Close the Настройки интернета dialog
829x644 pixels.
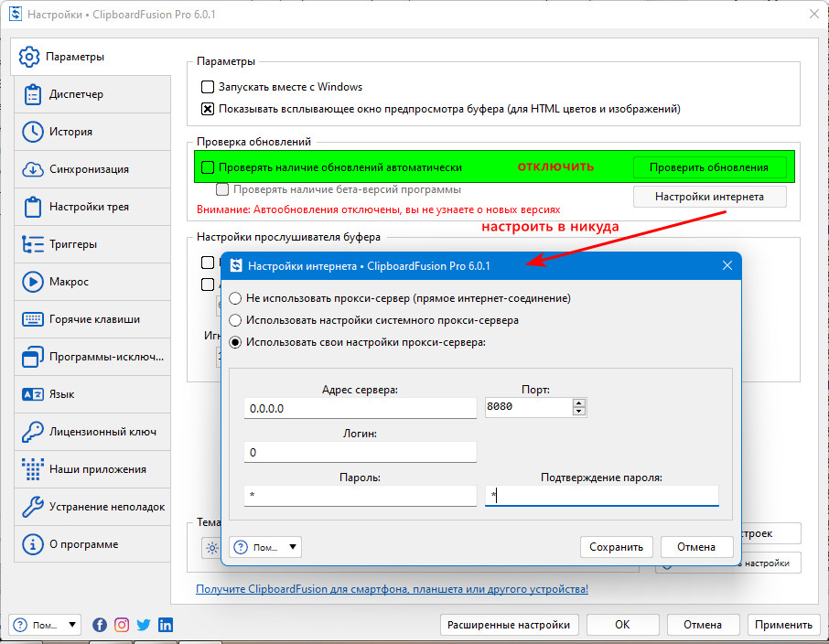727,265
